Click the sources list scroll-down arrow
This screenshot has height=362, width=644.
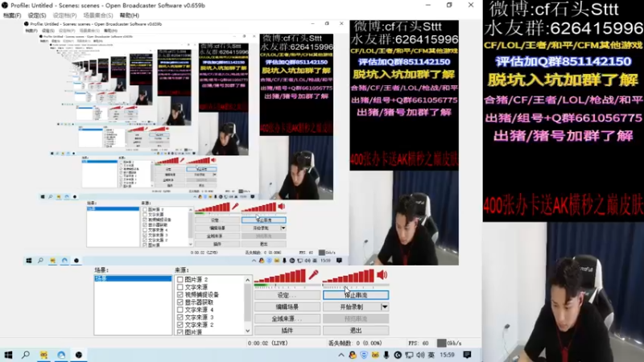[248, 331]
